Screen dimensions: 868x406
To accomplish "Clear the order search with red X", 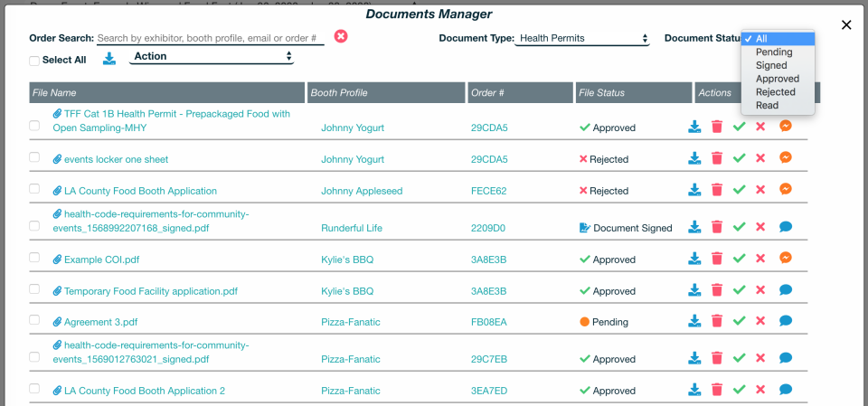I will pyautogui.click(x=341, y=36).
